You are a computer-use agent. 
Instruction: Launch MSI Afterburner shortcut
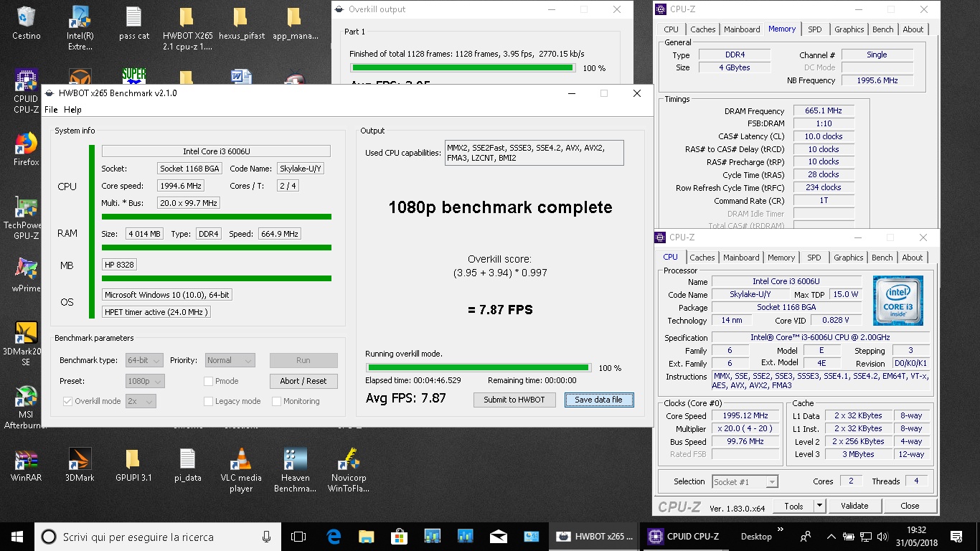(27, 407)
